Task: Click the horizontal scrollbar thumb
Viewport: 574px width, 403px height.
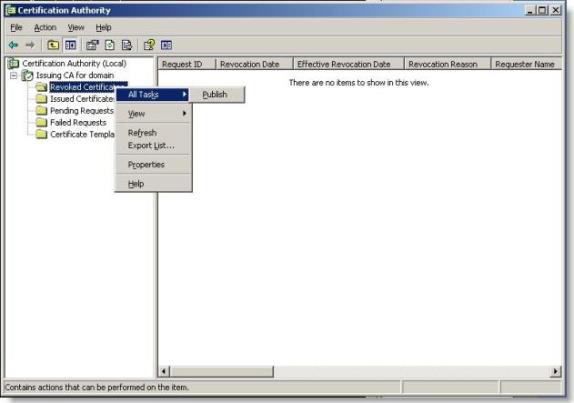Action: pos(221,372)
